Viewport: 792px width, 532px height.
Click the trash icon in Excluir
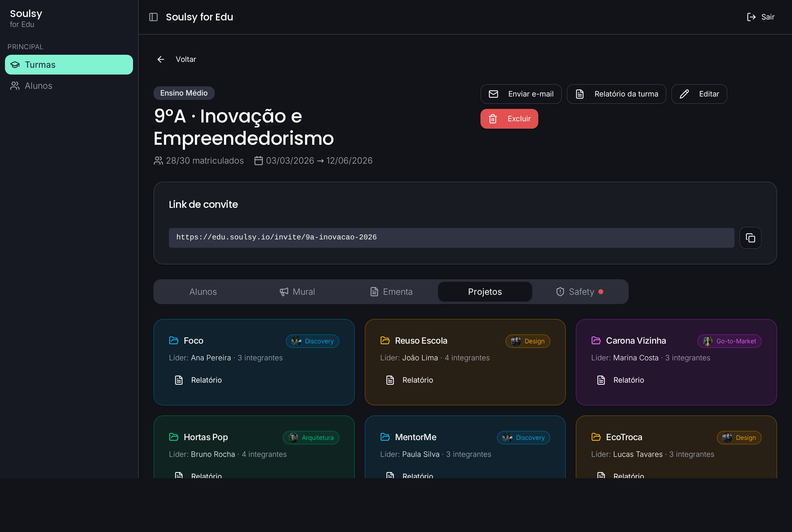point(493,119)
